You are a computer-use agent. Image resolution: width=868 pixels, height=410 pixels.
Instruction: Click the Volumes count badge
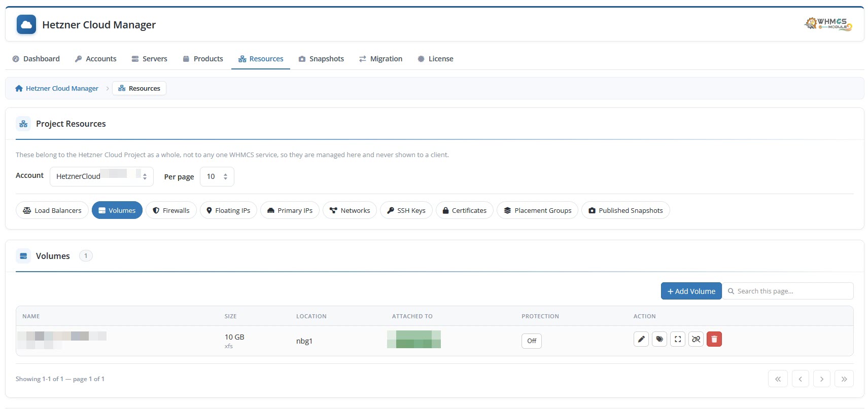coord(86,256)
